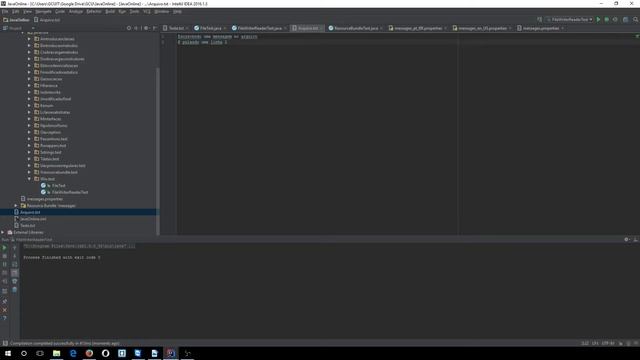Run the selected configuration with green play
The image size is (640, 360).
pos(598,20)
